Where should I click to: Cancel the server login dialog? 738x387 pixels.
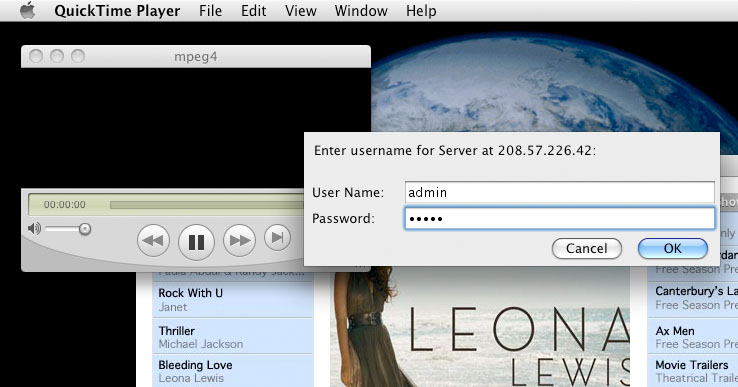tap(587, 248)
